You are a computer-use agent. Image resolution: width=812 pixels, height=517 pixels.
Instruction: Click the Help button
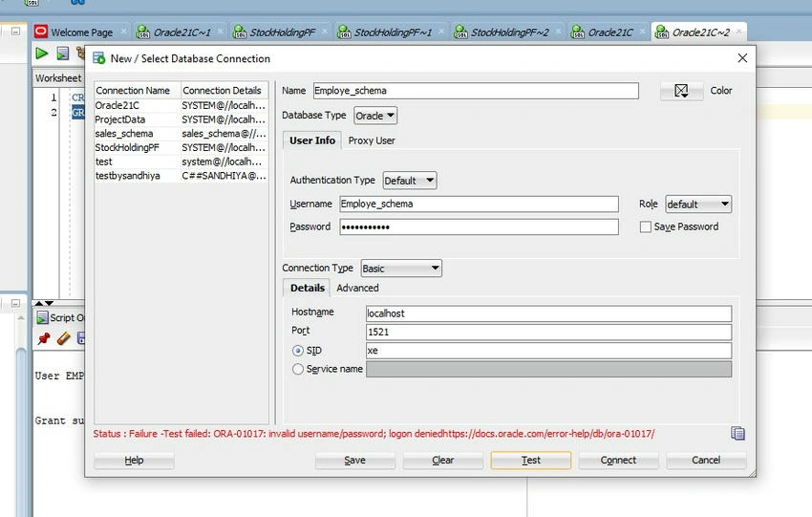[x=134, y=460]
